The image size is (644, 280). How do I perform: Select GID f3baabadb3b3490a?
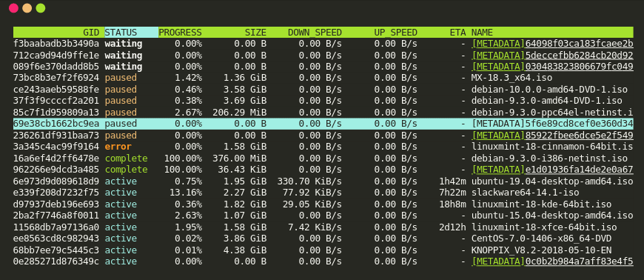pos(56,44)
